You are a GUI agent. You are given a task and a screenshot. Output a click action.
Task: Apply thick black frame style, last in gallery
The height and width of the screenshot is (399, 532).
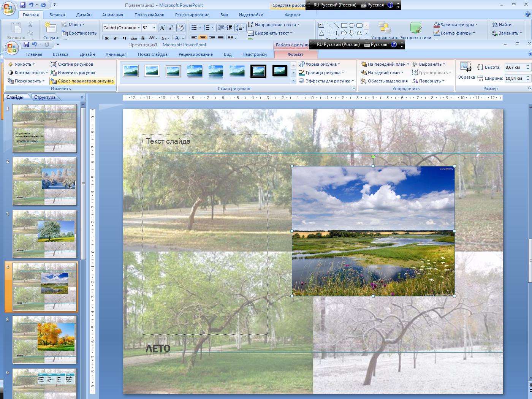pyautogui.click(x=280, y=71)
